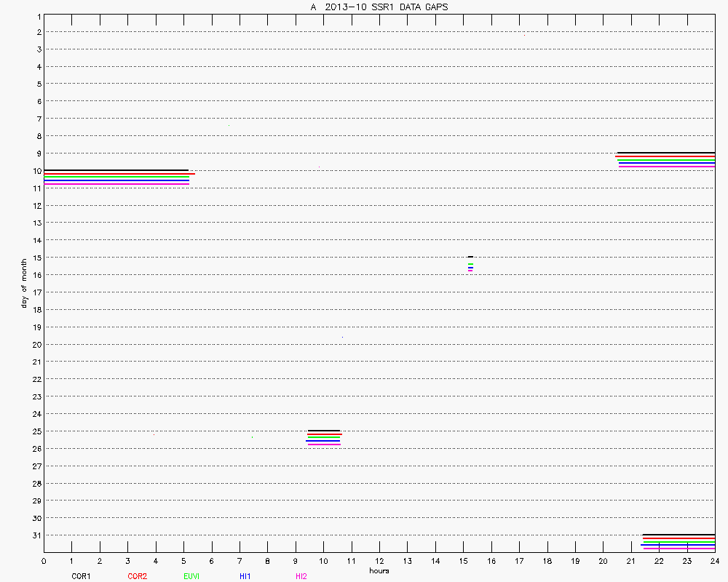This screenshot has width=728, height=582.
Task: Click the 'hours' x-axis label
Action: [379, 571]
